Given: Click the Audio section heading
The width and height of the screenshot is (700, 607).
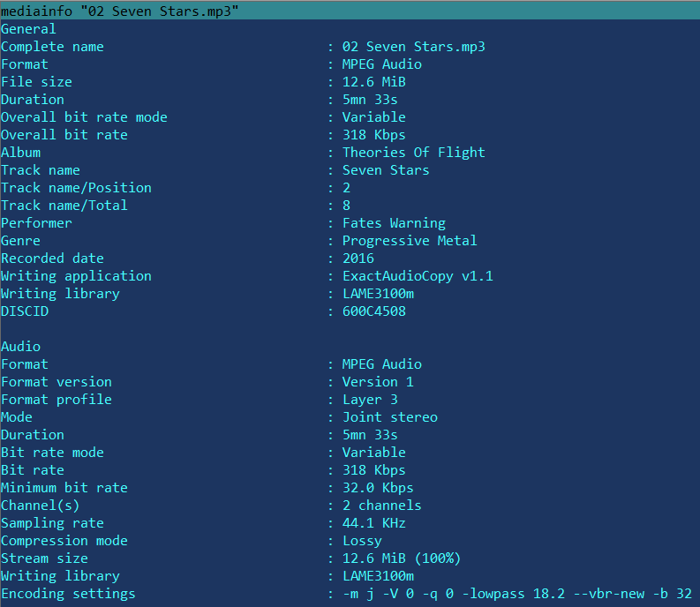Looking at the screenshot, I should [x=21, y=347].
